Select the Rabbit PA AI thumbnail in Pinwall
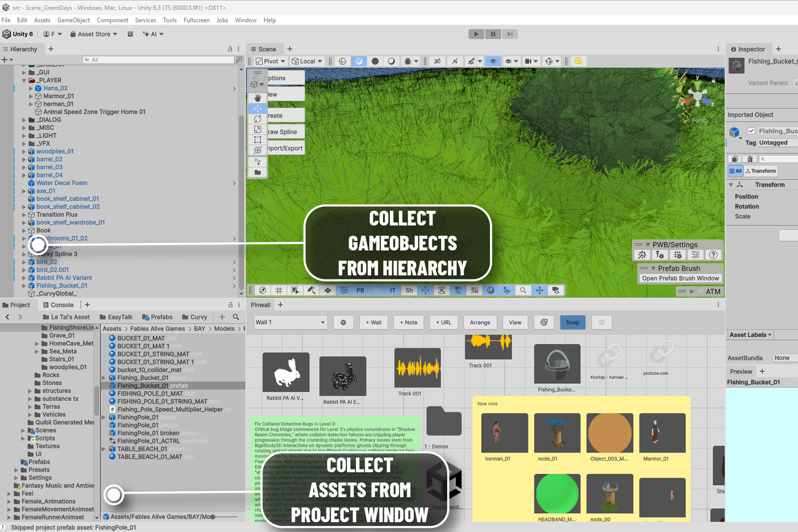The width and height of the screenshot is (798, 532). pyautogui.click(x=286, y=372)
